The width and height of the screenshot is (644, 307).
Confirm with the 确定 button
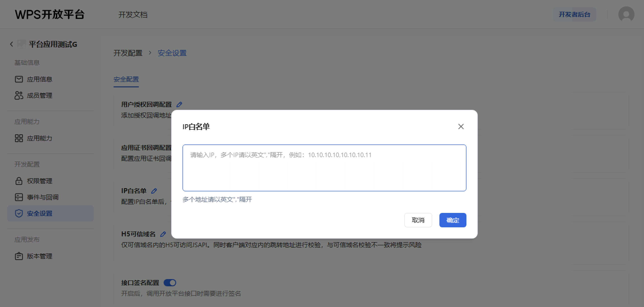pos(452,220)
